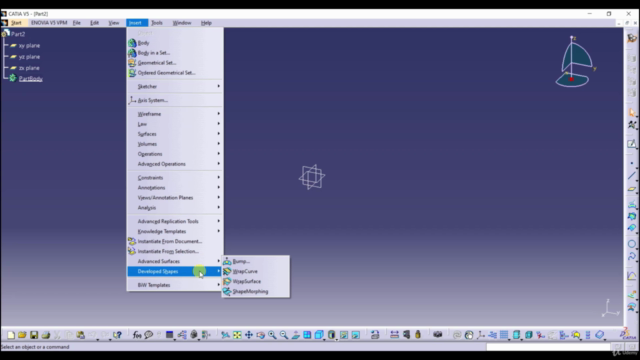The width and height of the screenshot is (640, 360).
Task: Save the part using the floppy icon
Action: pos(34,335)
